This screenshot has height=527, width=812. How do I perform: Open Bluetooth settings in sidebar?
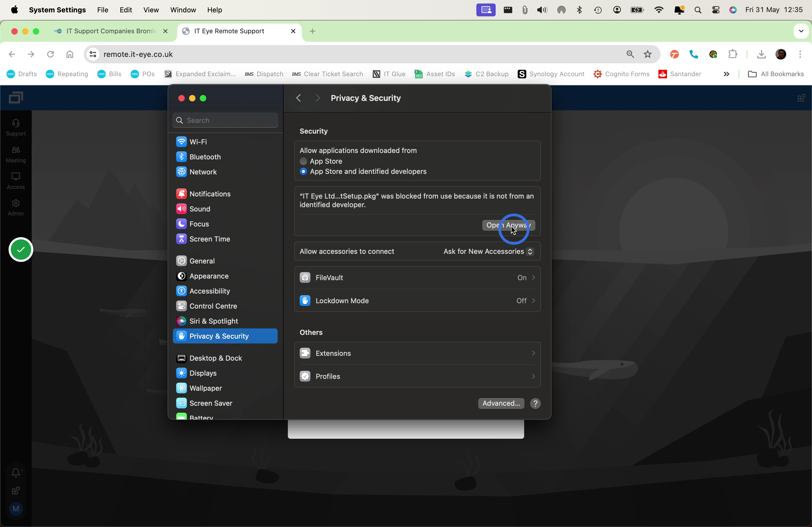coord(225,157)
